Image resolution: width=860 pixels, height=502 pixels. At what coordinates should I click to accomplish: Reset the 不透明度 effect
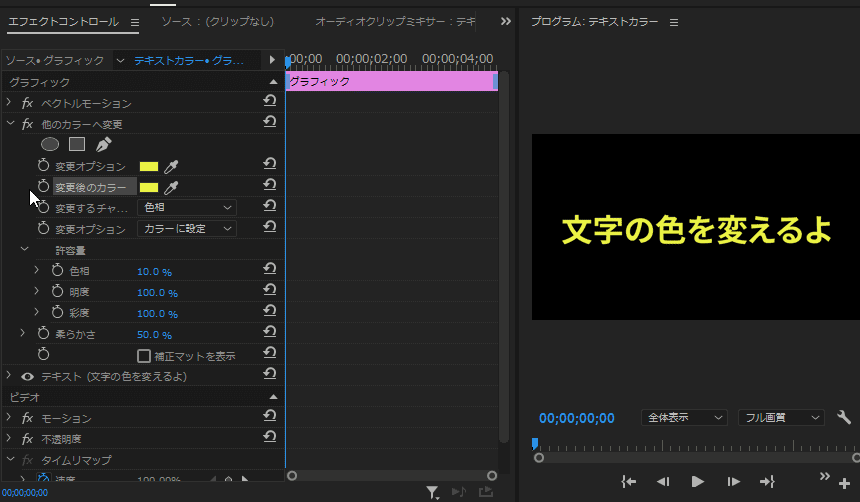[x=269, y=437]
